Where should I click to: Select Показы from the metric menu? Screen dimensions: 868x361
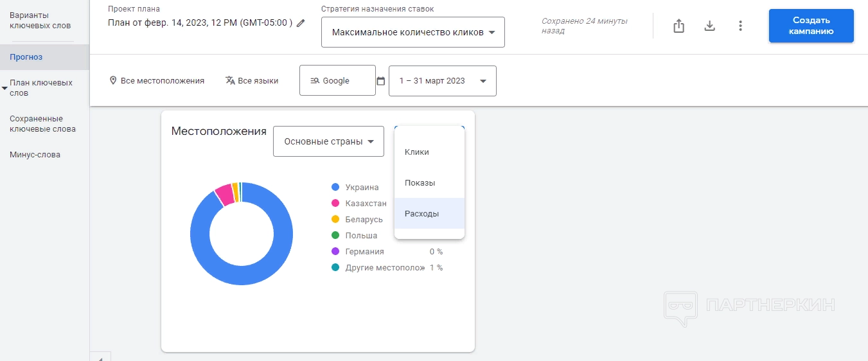pos(420,183)
